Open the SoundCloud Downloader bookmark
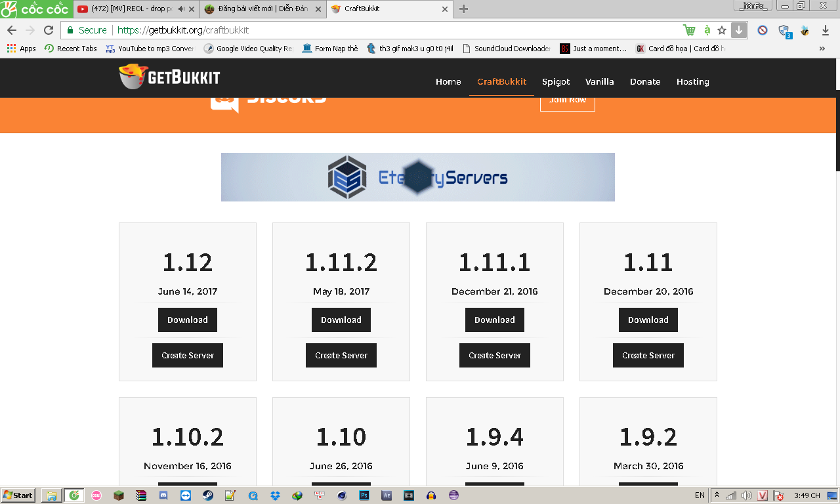 pos(507,49)
